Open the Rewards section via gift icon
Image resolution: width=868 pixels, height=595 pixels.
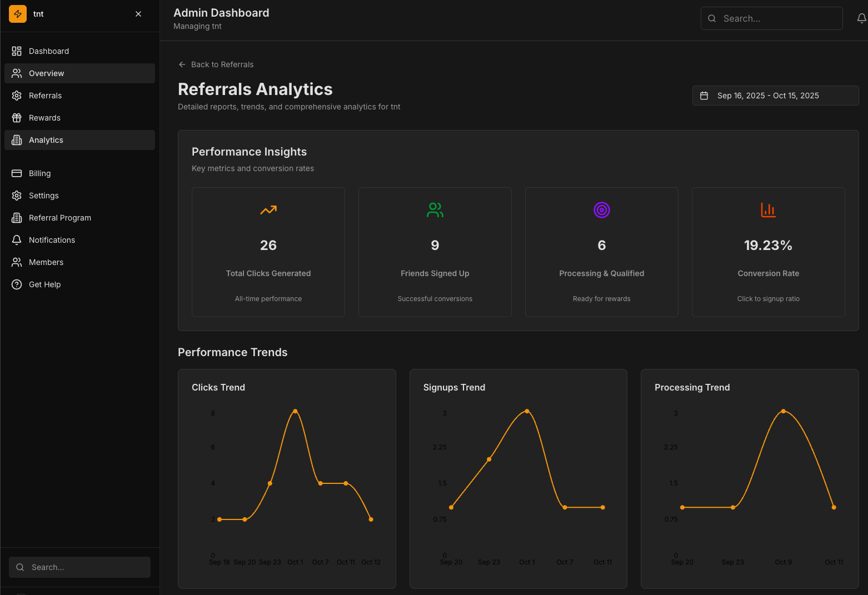(x=17, y=118)
